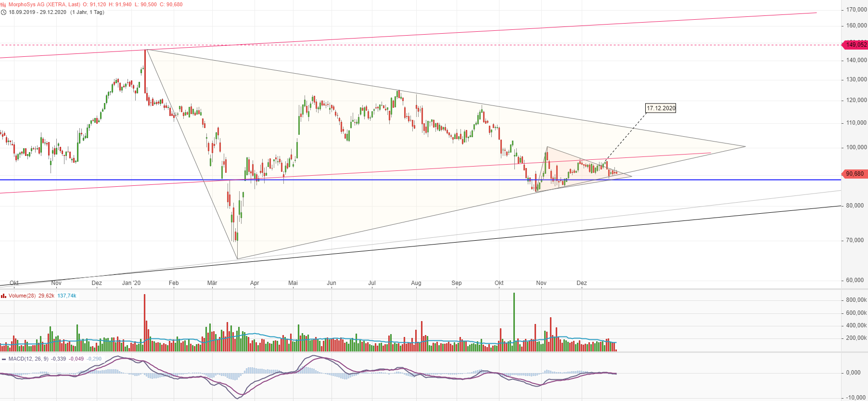Click the Jul label on the time axis
868x401 pixels.
(372, 283)
